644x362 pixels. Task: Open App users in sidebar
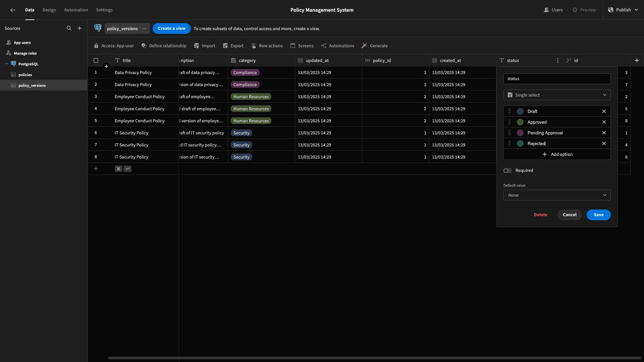click(x=44, y=43)
